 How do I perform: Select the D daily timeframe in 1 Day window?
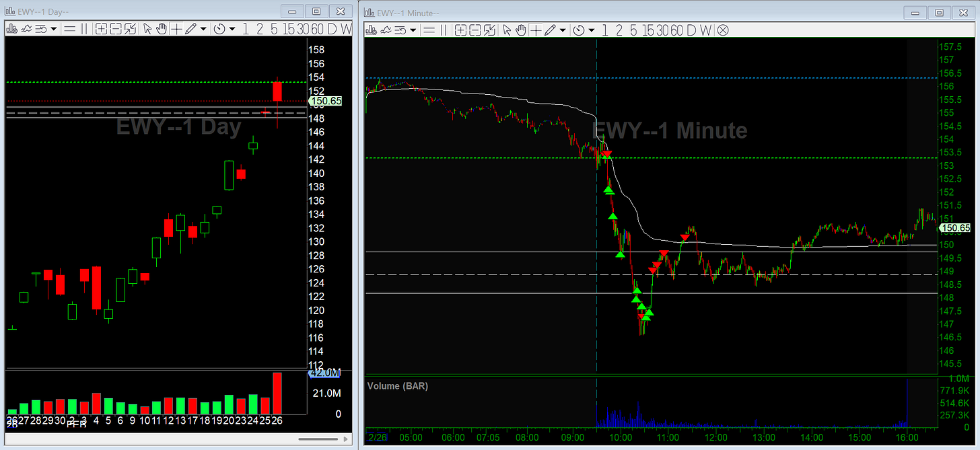(x=331, y=29)
